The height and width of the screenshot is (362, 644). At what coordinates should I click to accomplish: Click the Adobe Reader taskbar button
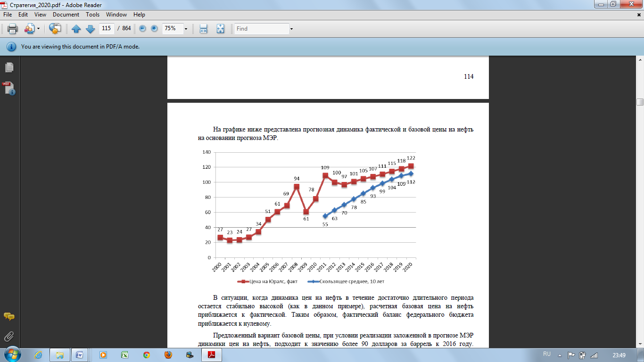212,355
